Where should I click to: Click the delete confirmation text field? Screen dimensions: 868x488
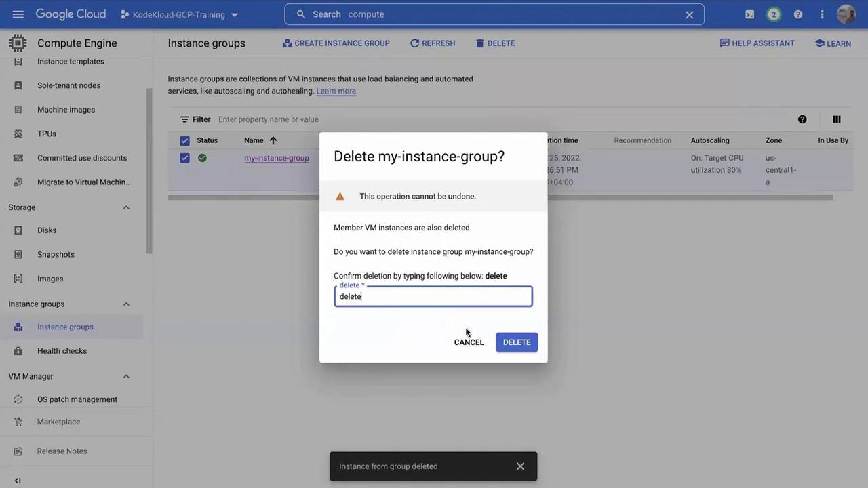pos(433,296)
